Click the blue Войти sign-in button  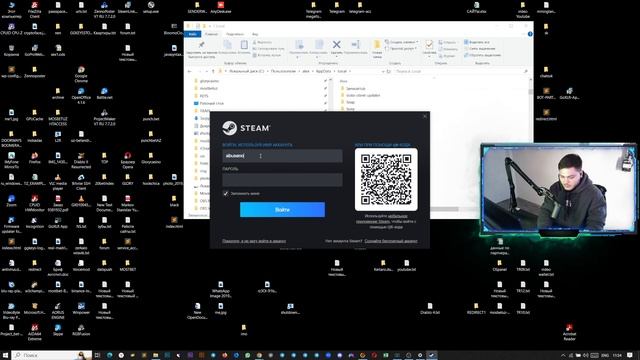coord(282,209)
